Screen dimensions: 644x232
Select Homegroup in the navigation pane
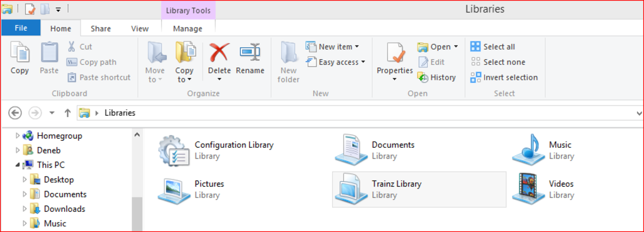tap(60, 135)
